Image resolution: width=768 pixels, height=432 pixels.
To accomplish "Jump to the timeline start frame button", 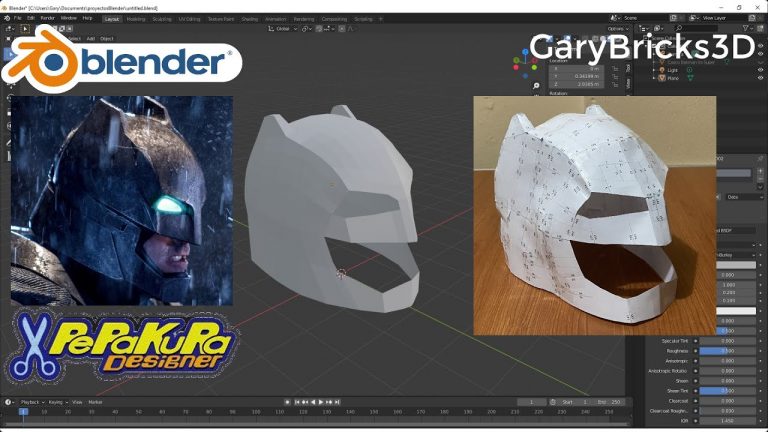I will click(297, 402).
